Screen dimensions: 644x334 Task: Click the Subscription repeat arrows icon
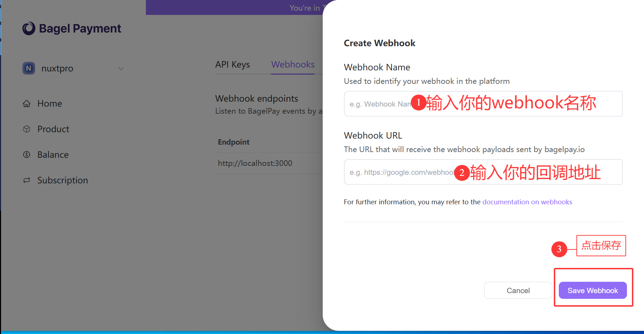27,180
